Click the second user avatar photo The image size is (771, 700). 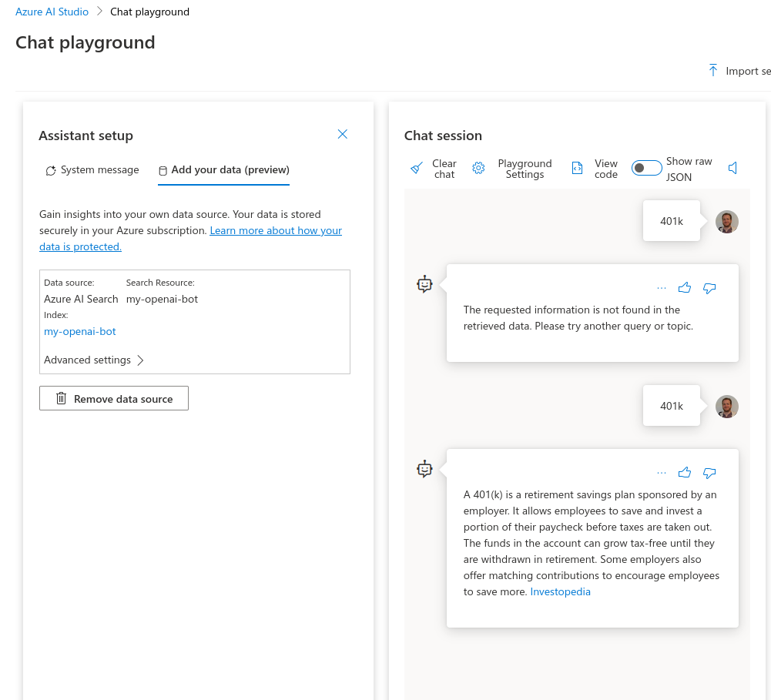[727, 407]
